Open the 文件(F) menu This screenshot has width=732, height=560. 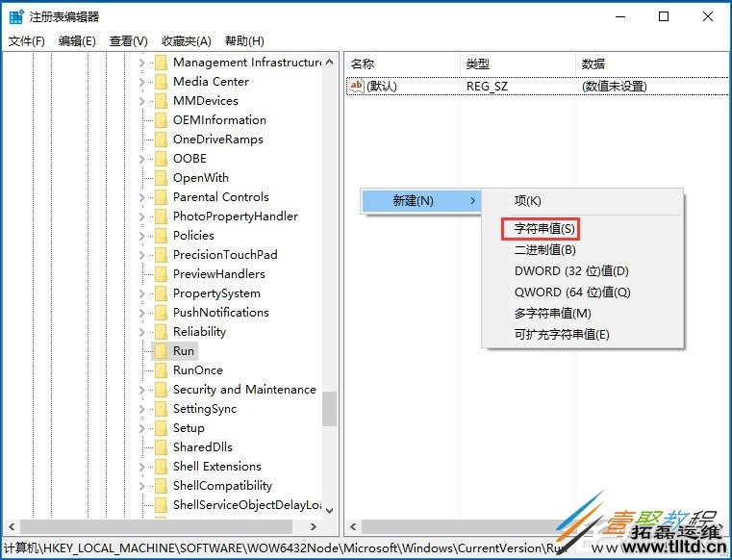click(27, 41)
